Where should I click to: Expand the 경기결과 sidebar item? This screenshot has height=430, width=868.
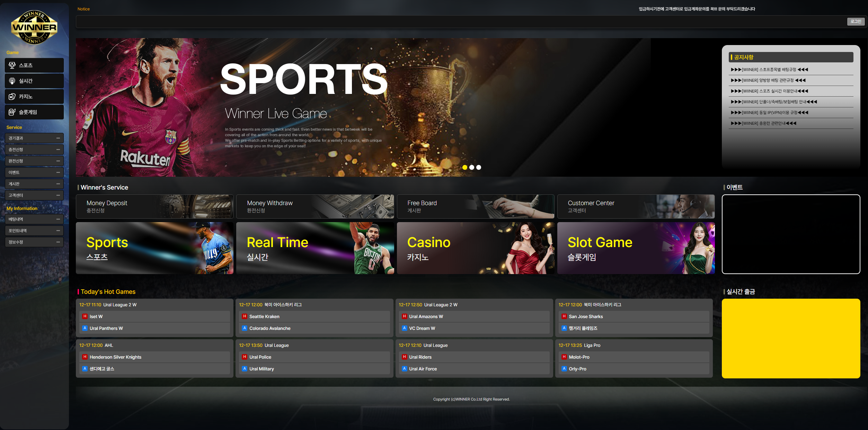[x=34, y=138]
